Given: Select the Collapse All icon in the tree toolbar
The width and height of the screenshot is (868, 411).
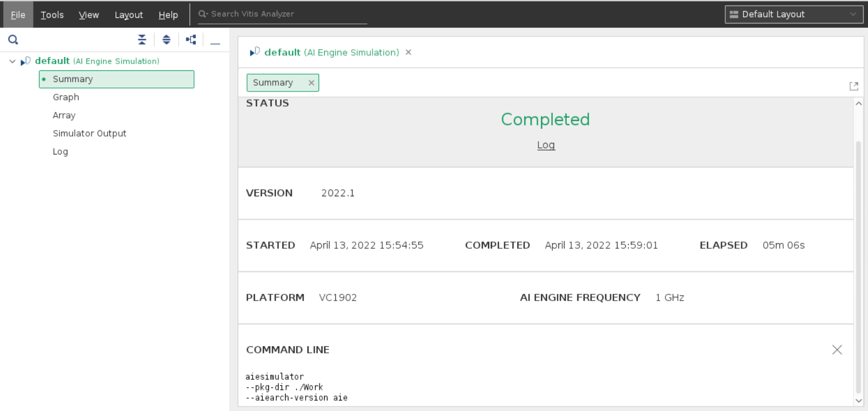Looking at the screenshot, I should coord(142,40).
